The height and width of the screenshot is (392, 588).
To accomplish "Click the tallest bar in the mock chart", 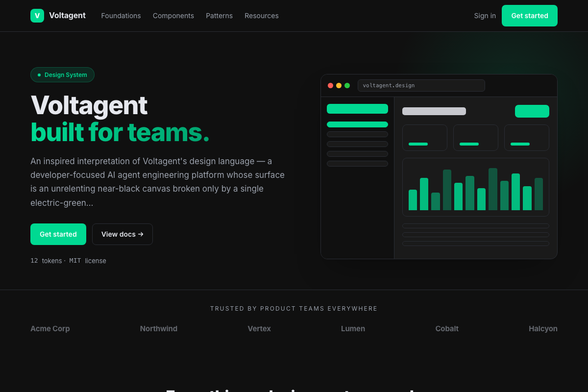I will coord(493,189).
